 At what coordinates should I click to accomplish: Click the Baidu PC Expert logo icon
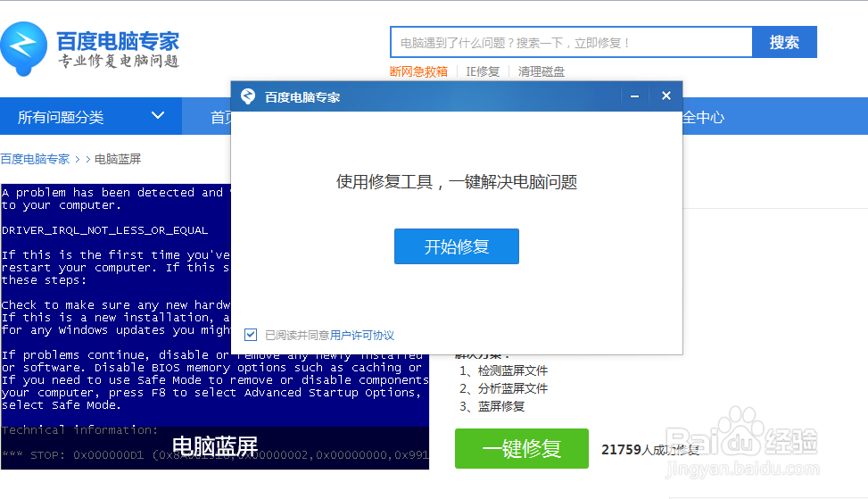click(x=23, y=48)
